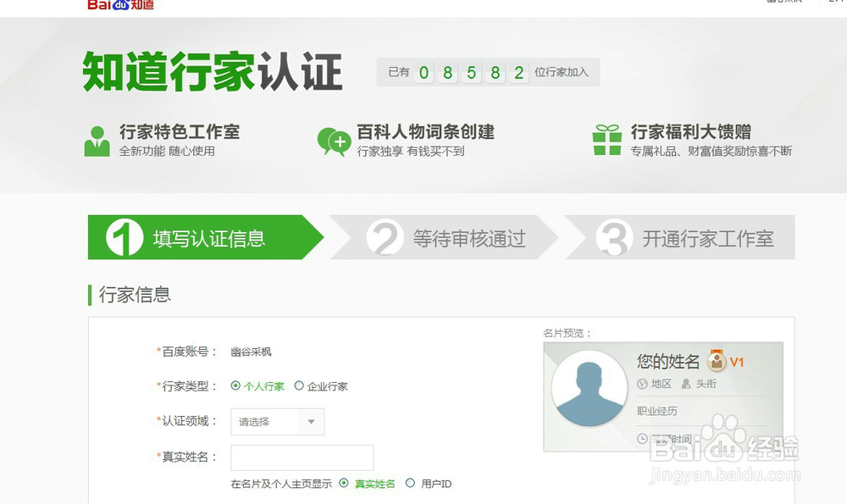Image resolution: width=847 pixels, height=504 pixels.
Task: Click the Baidu Zhidao logo
Action: coord(120,5)
